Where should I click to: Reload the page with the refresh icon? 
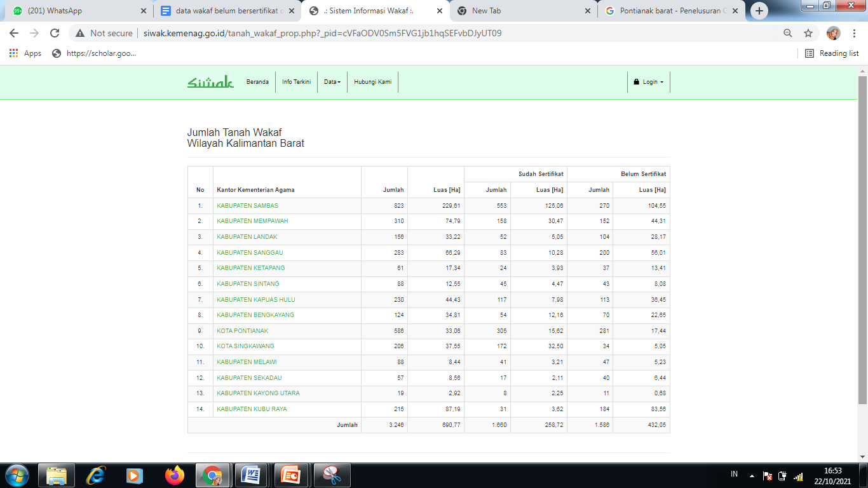pyautogui.click(x=55, y=33)
